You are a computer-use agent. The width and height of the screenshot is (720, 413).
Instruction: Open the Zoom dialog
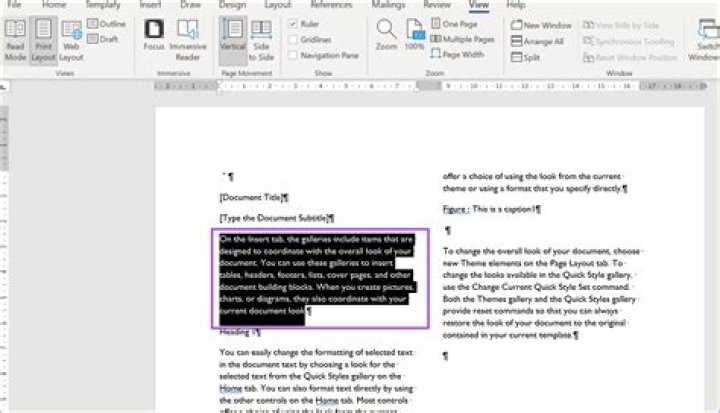point(387,35)
